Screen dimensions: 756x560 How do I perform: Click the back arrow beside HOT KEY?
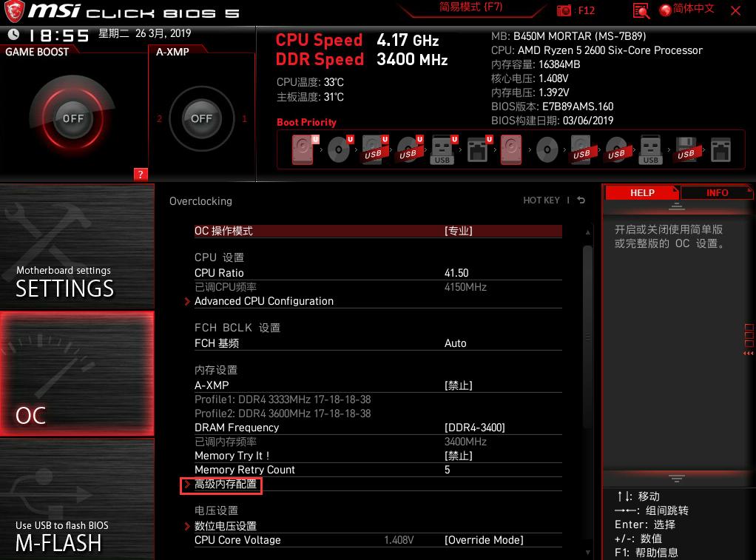[x=581, y=200]
